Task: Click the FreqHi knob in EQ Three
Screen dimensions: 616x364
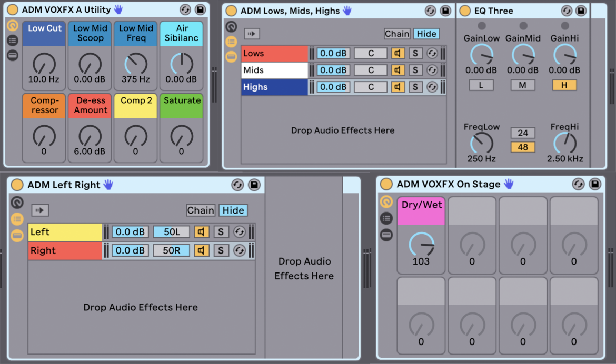Action: [x=565, y=143]
